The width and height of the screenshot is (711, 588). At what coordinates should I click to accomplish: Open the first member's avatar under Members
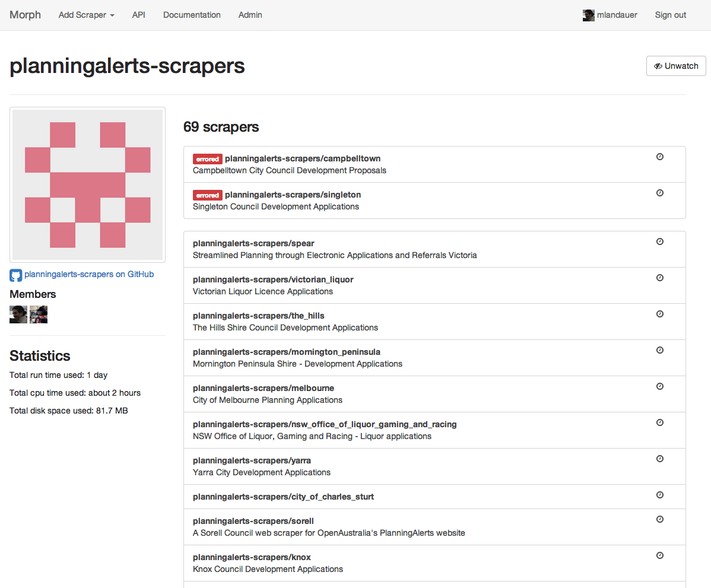click(x=18, y=314)
